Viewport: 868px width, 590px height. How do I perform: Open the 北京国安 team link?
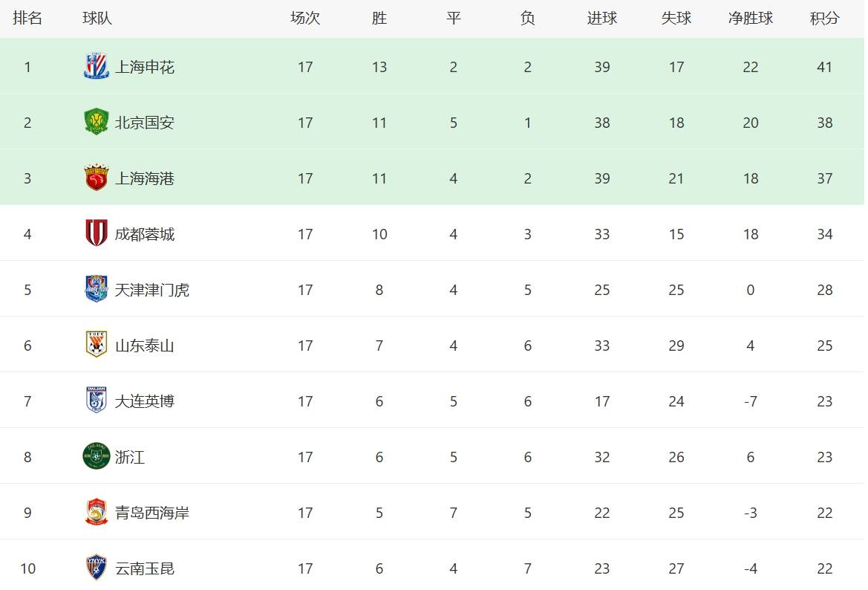pyautogui.click(x=145, y=123)
